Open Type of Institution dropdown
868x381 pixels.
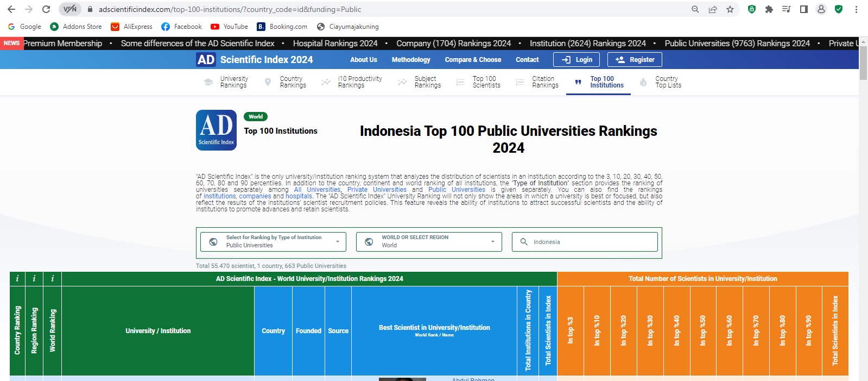click(273, 242)
